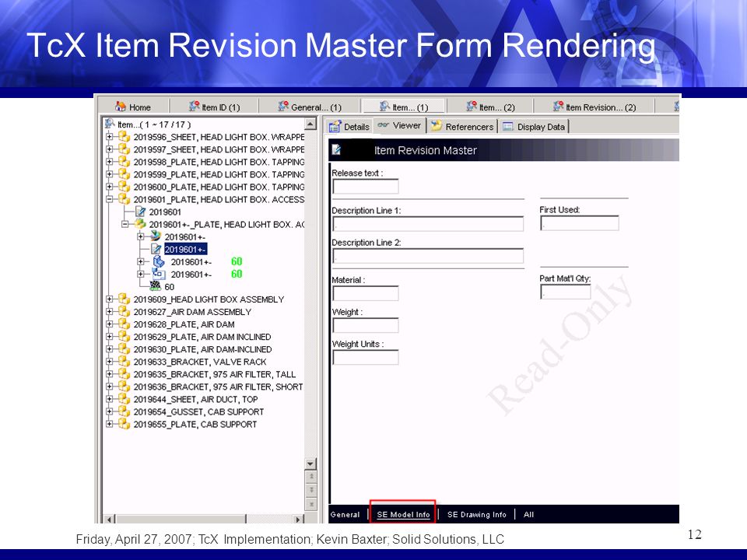Select the General form page link
This screenshot has height=560, width=747.
click(345, 514)
